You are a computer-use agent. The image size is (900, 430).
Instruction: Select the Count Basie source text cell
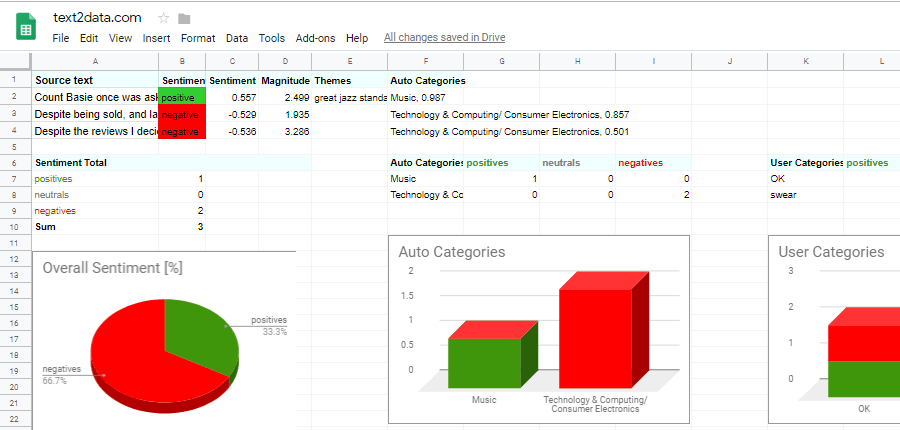(x=95, y=98)
